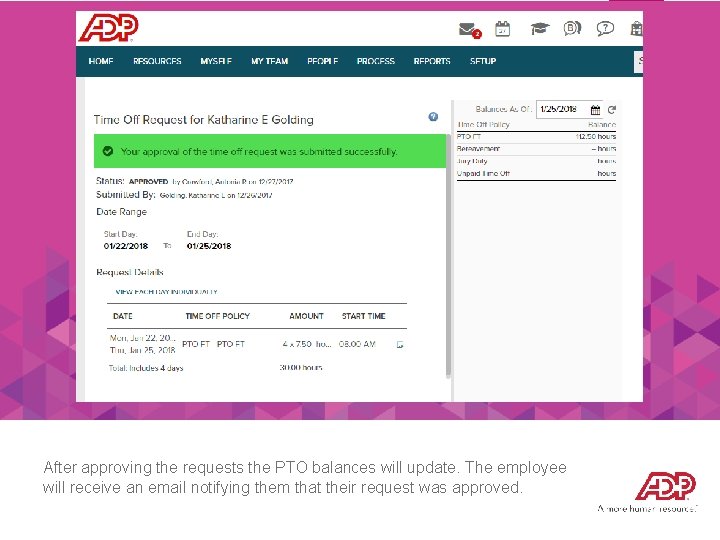Click start day 01/22/2018
The width and height of the screenshot is (720, 540).
(x=126, y=246)
